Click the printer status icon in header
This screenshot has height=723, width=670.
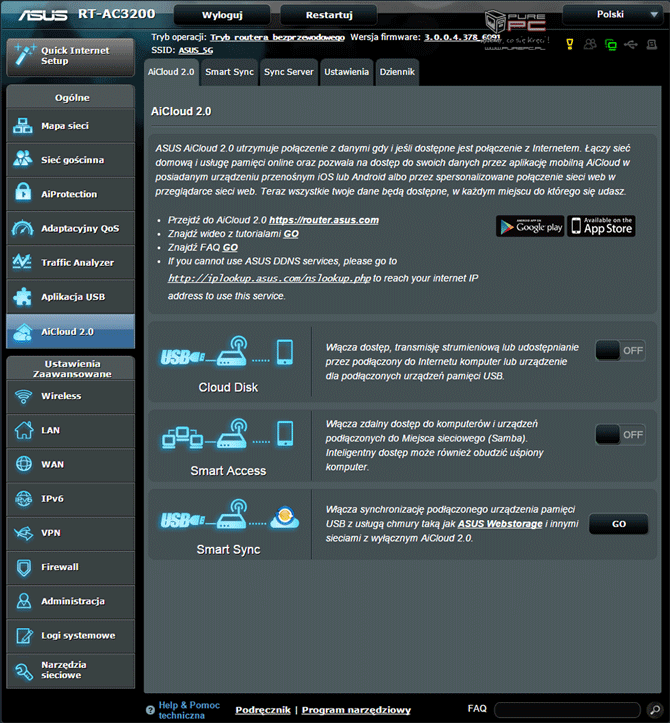tap(652, 44)
